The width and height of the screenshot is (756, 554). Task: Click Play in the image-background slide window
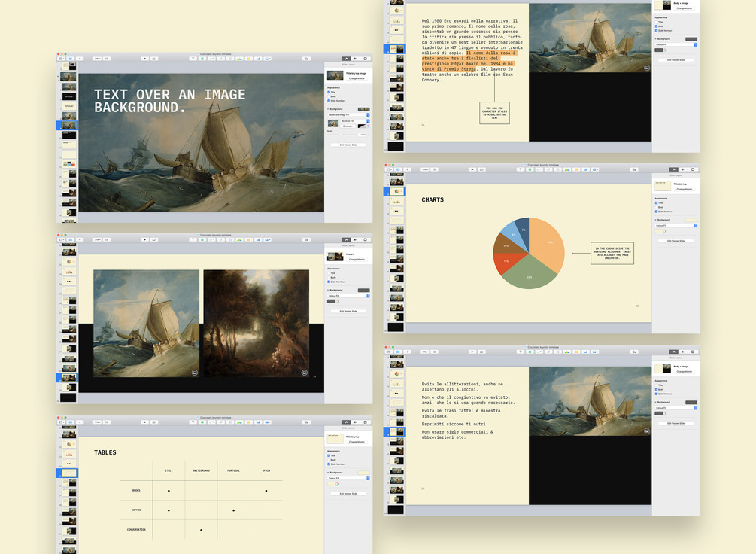coord(144,59)
